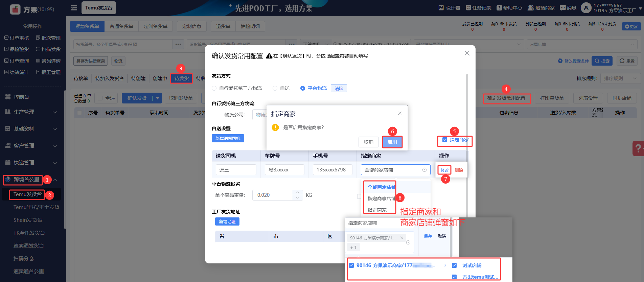The image size is (644, 282).
Task: Toggle the 指定商家 checkbox
Action: point(445,140)
